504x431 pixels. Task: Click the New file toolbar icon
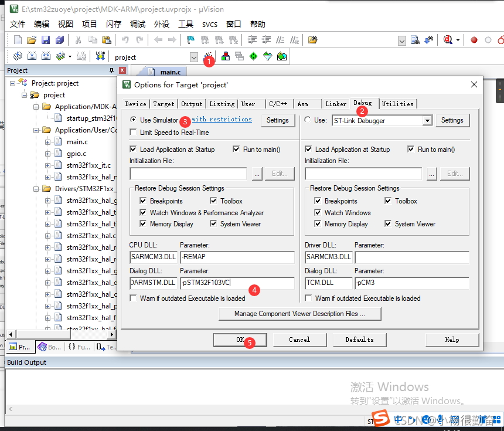[18, 40]
